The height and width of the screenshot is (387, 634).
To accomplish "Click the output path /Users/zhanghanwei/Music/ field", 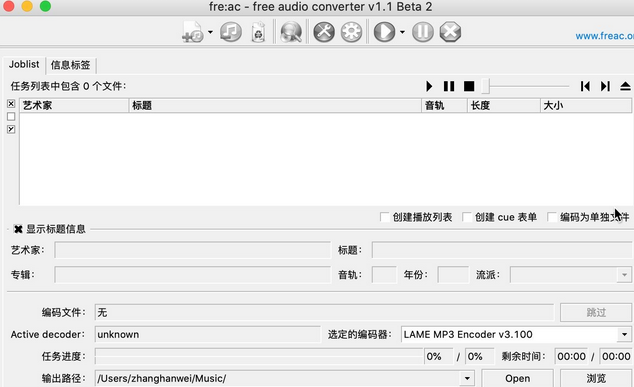I will 278,379.
